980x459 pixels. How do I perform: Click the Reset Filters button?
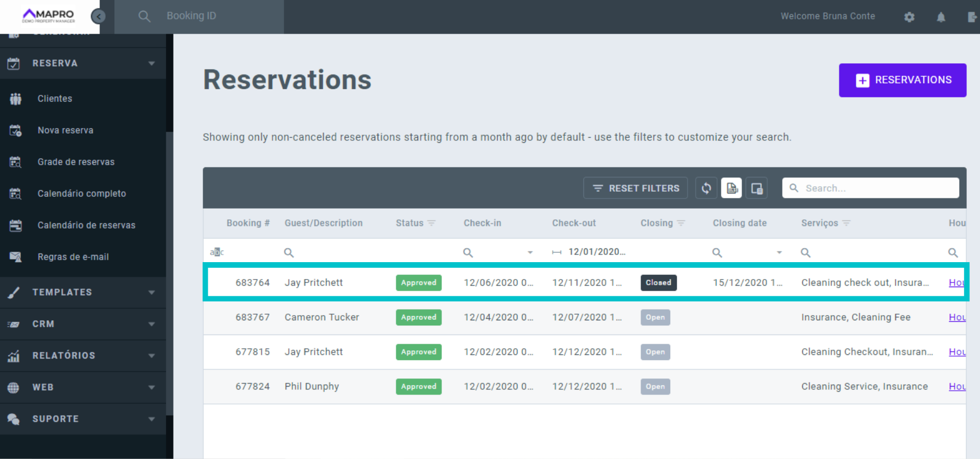coord(635,188)
